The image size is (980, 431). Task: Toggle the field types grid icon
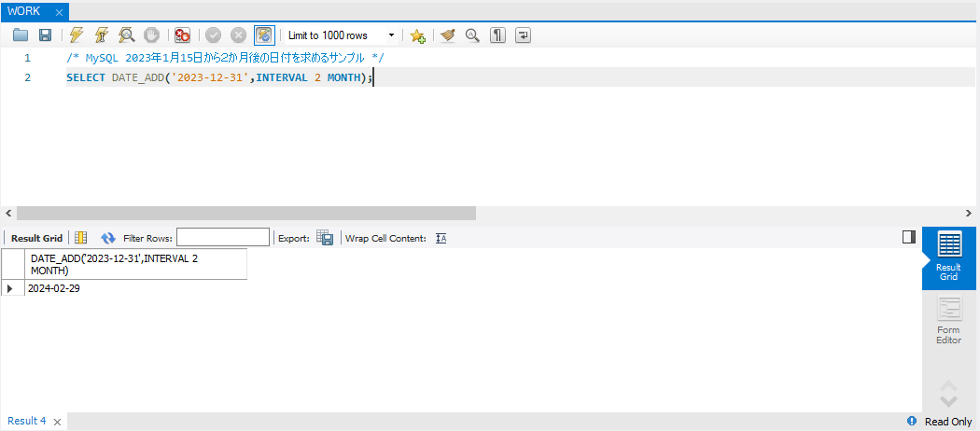(x=80, y=237)
